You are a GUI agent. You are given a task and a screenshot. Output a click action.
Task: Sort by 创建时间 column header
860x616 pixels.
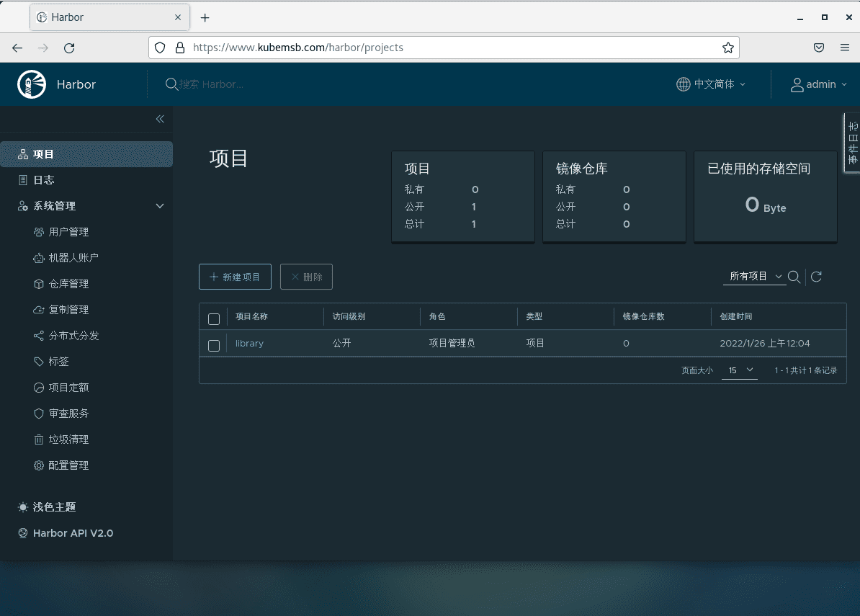736,316
